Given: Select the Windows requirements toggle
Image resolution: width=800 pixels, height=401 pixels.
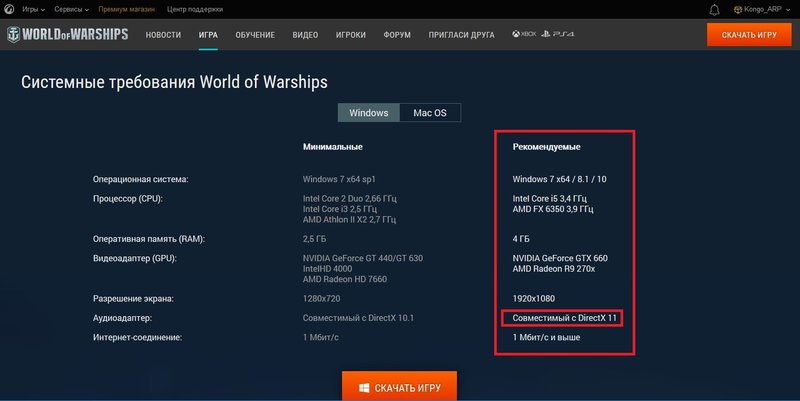Looking at the screenshot, I should 368,113.
